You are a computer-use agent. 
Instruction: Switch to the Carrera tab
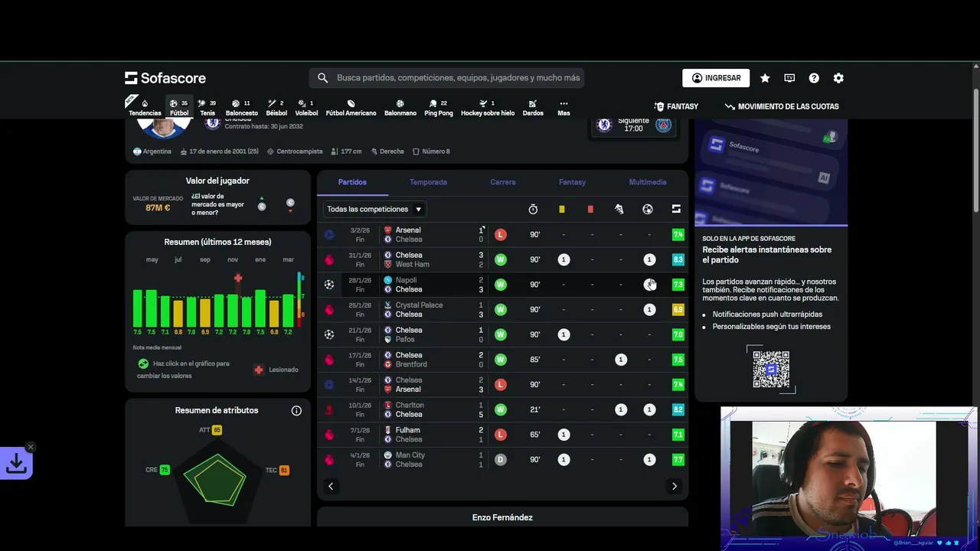503,182
